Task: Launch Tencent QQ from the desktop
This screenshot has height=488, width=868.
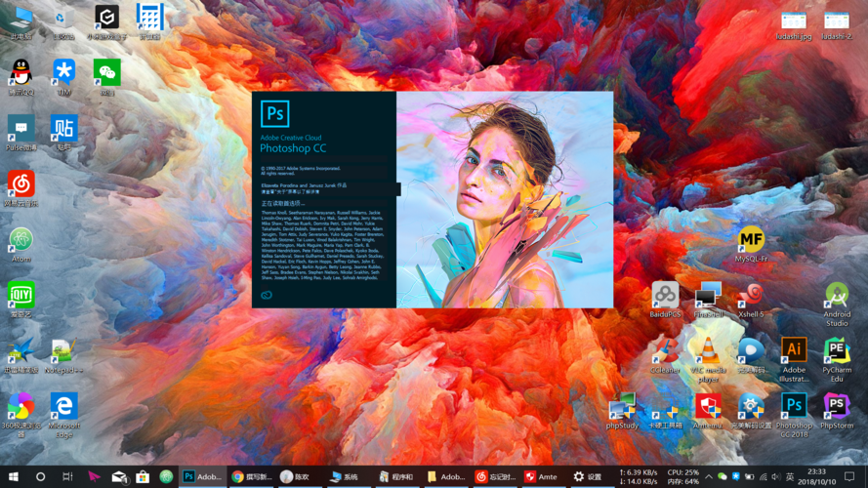Action: [x=21, y=78]
